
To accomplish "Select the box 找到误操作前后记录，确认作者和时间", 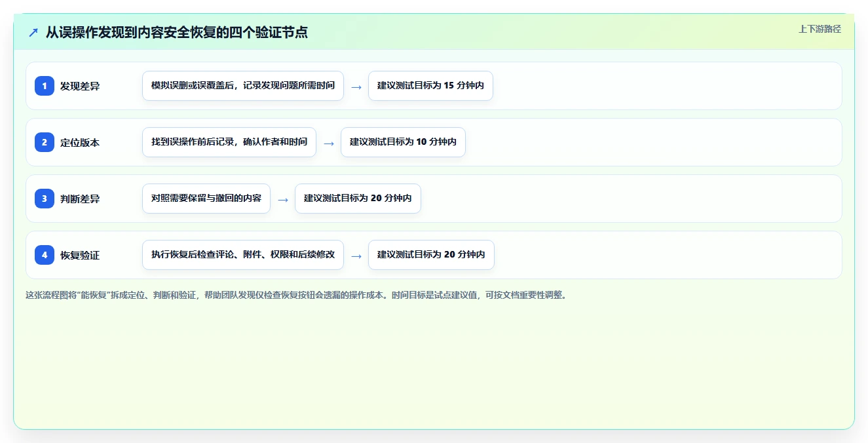I will [x=229, y=142].
